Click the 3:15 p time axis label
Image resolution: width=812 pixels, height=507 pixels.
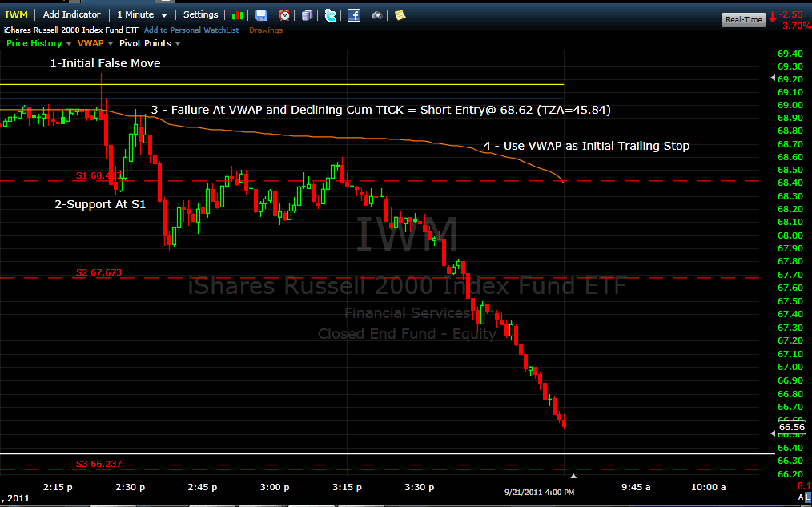click(x=347, y=487)
